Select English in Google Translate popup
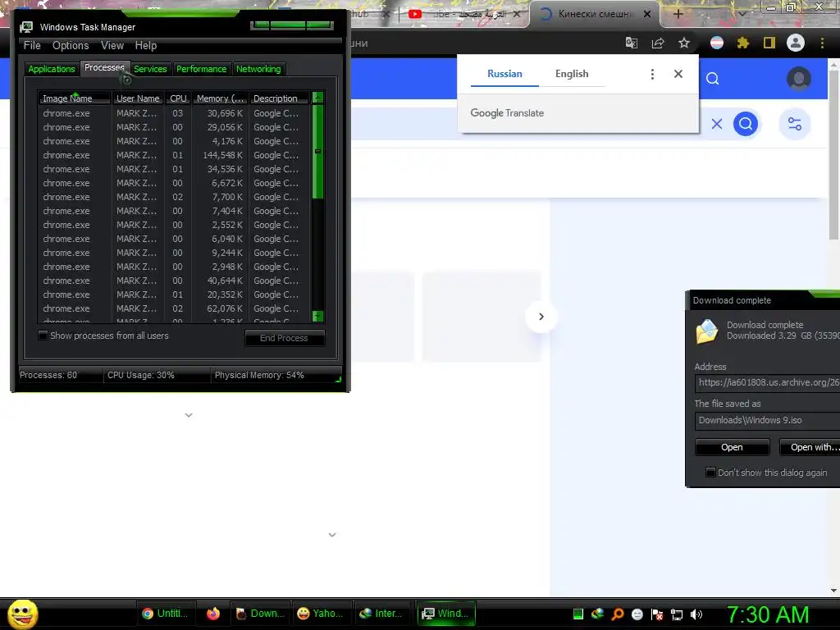This screenshot has height=630, width=840. click(x=572, y=74)
